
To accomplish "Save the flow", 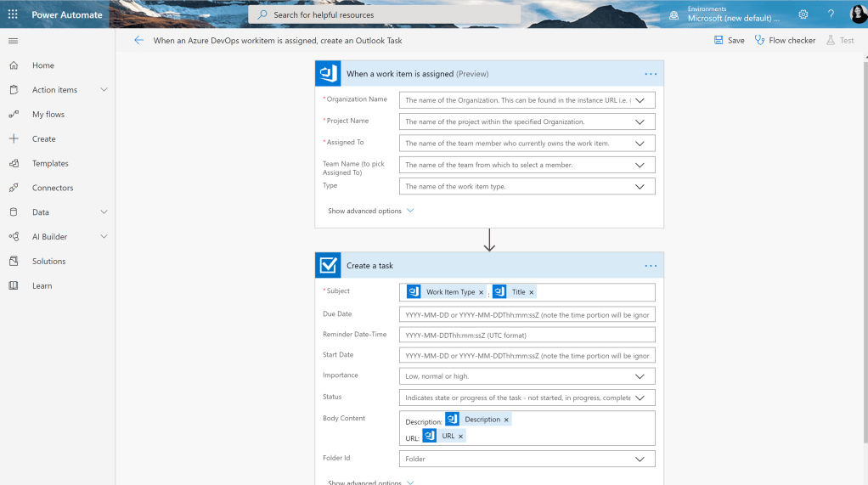I will (x=729, y=40).
